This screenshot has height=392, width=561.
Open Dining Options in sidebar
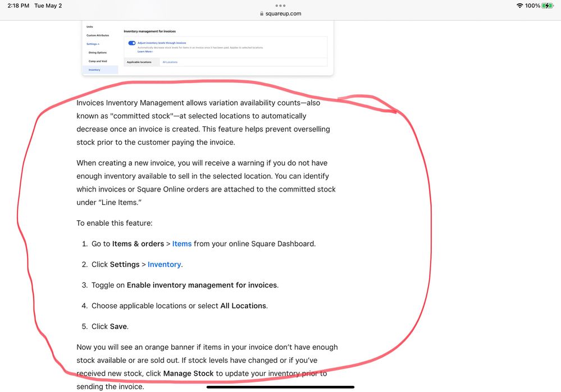coord(97,53)
